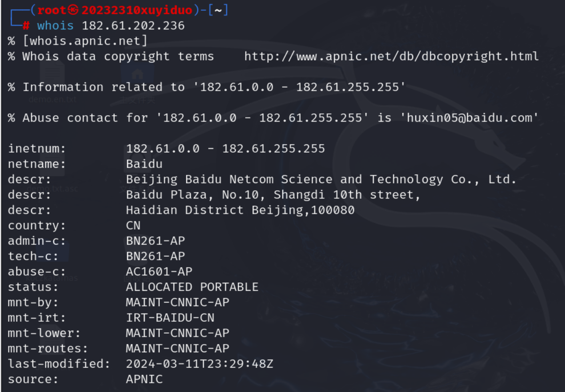The image size is (565, 392).
Task: Click the hostname 20232310xuyiduo in the prompt
Action: (137, 10)
